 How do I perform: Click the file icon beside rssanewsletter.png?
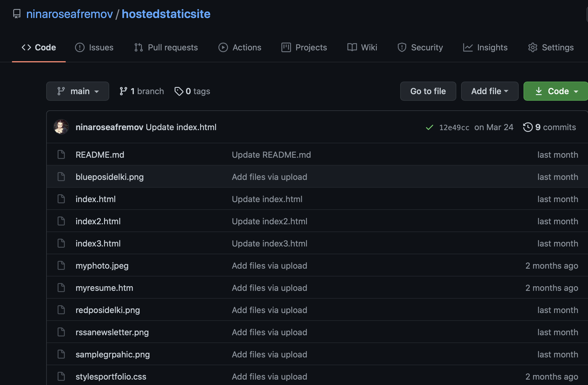click(61, 332)
